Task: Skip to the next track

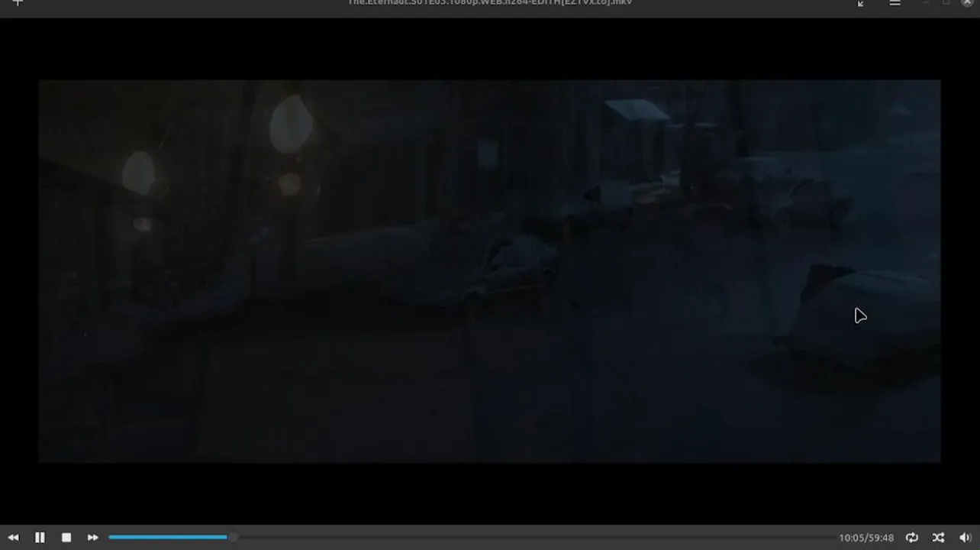Action: coord(92,538)
